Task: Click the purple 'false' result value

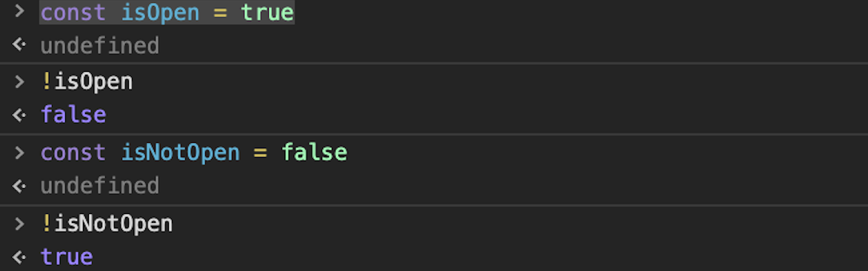Action: coord(73,115)
